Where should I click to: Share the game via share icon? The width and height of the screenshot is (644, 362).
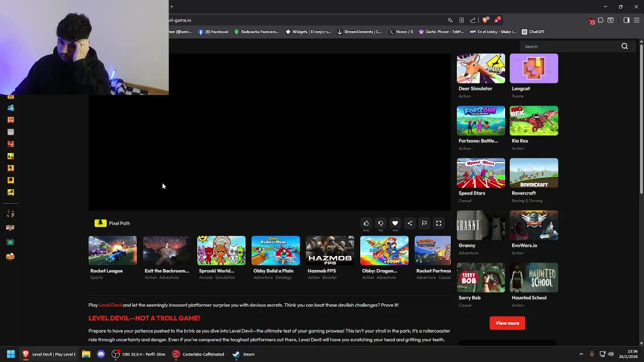click(410, 223)
